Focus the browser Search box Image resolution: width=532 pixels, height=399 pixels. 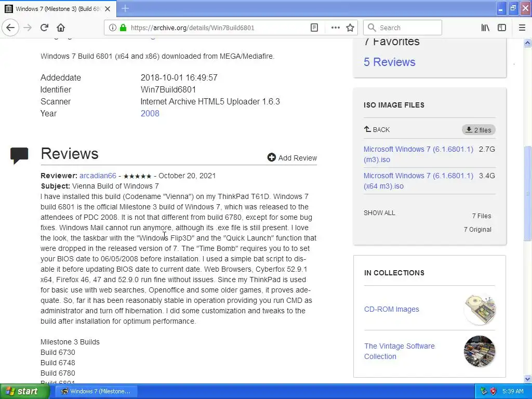pyautogui.click(x=403, y=28)
